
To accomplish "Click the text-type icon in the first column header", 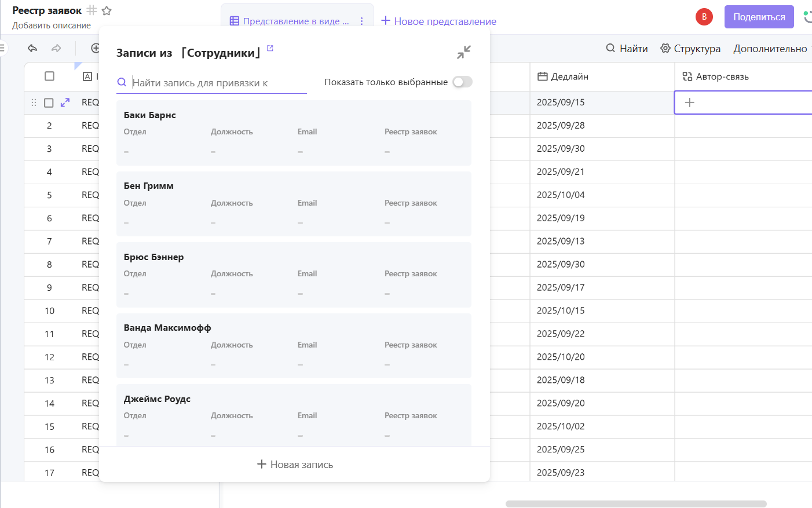I will 87,76.
